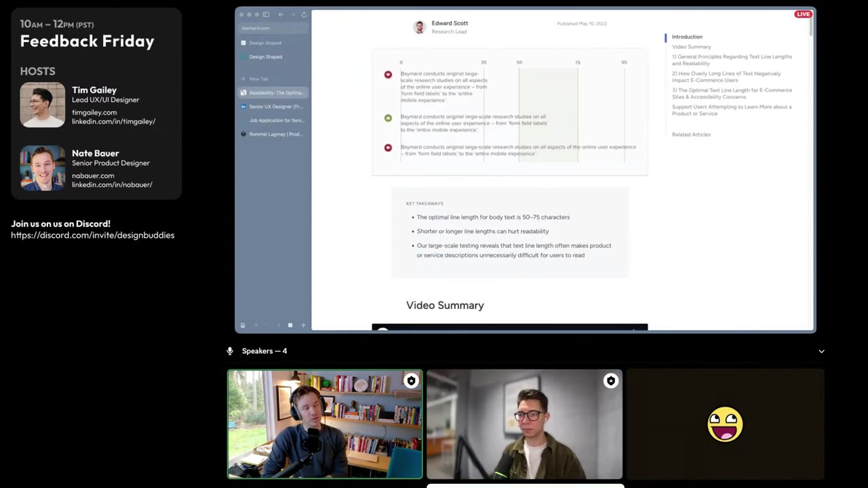Click the microphone icon next to Speakers
The image size is (868, 488).
231,351
